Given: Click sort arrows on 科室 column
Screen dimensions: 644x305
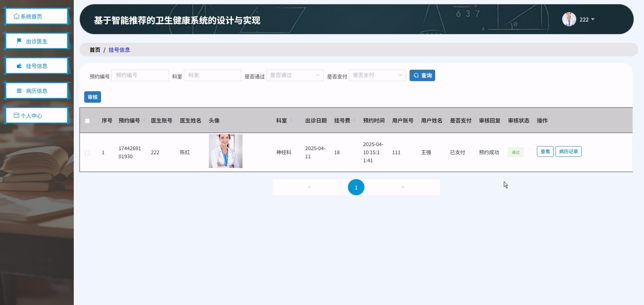Looking at the screenshot, I should (x=291, y=120).
